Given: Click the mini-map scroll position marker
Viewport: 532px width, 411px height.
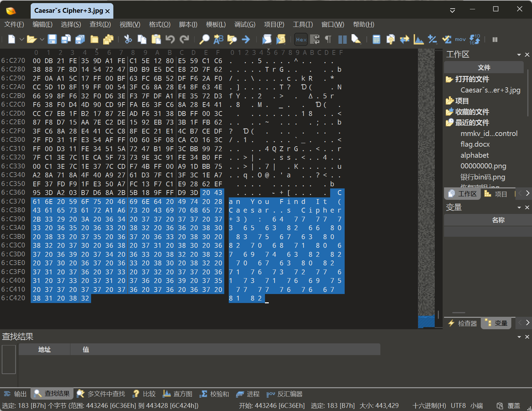Looking at the screenshot, I should (426, 321).
